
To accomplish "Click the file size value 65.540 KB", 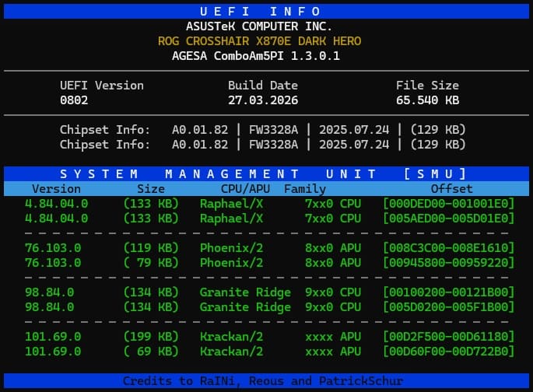I will (427, 100).
